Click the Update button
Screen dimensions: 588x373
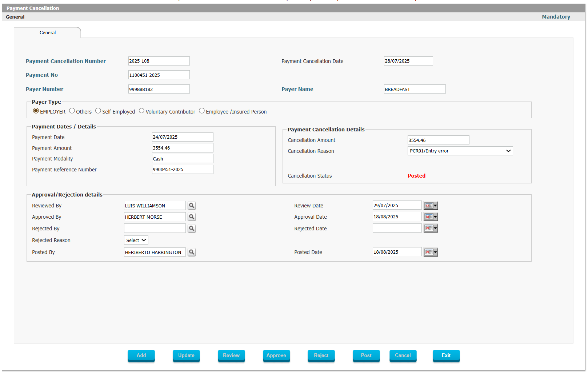pyautogui.click(x=186, y=356)
